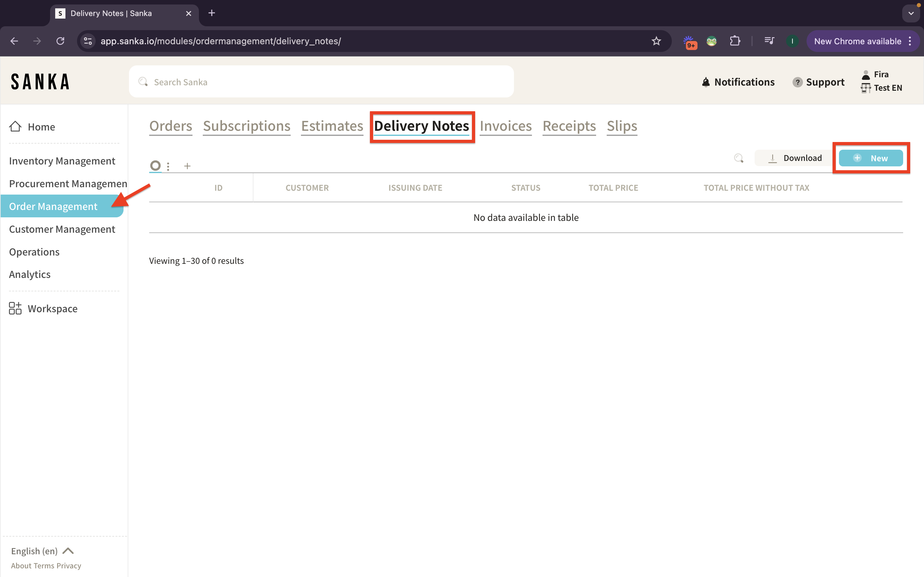Open the view options three-dot icon

[168, 166]
